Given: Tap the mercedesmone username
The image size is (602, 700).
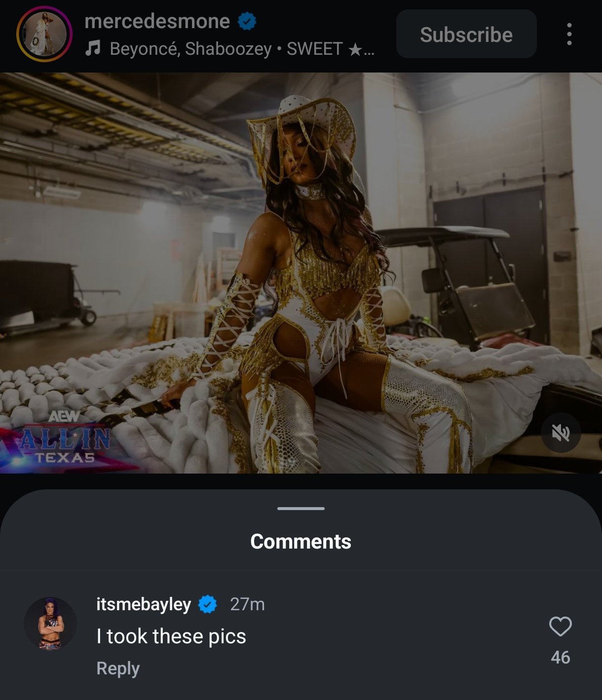Looking at the screenshot, I should click(157, 21).
